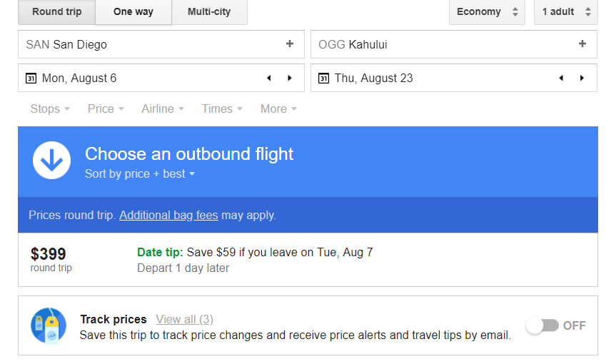
Task: Turn on the Track prices toggle
Action: 542,325
